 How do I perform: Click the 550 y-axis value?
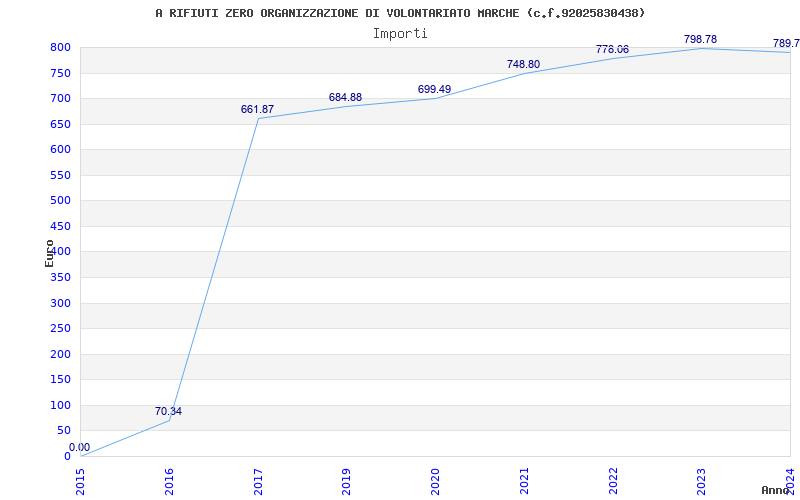coord(60,175)
